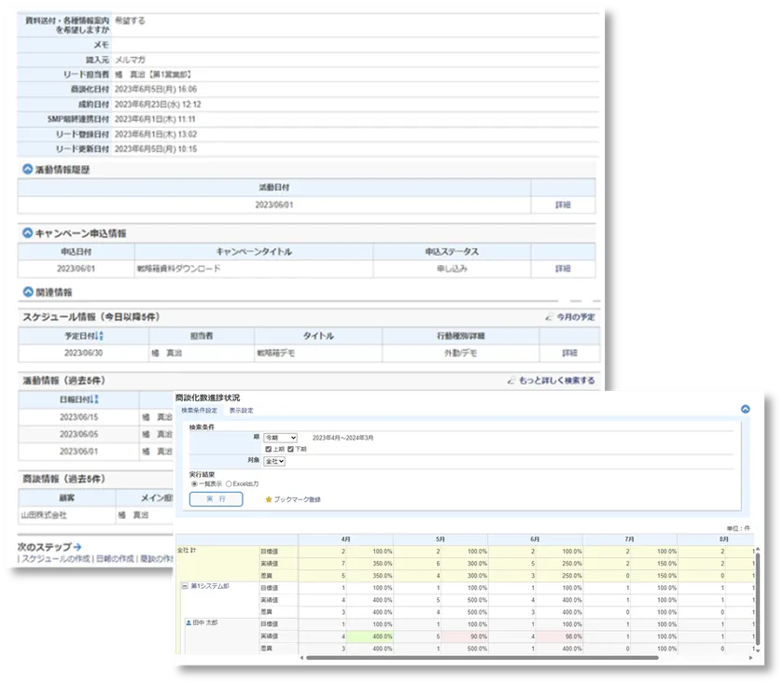The height and width of the screenshot is (685, 784).
Task: Click the pencil icon beside 今月の予定
Action: point(549,317)
